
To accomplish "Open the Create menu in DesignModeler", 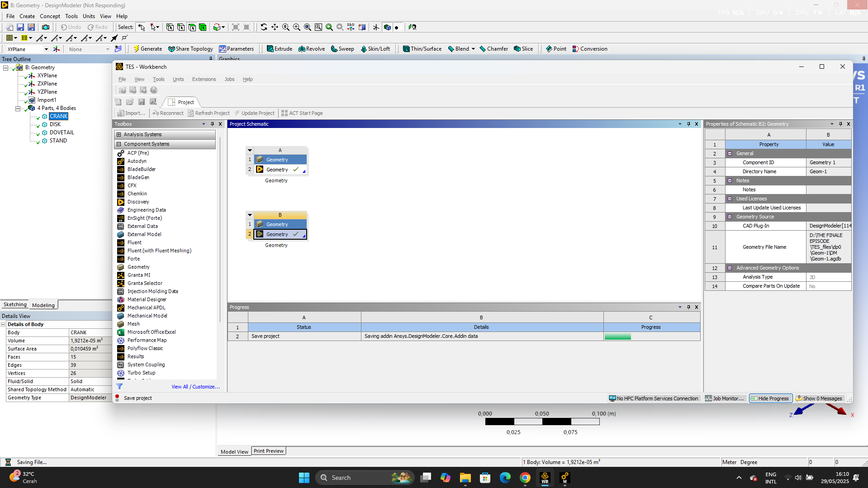I will click(27, 16).
